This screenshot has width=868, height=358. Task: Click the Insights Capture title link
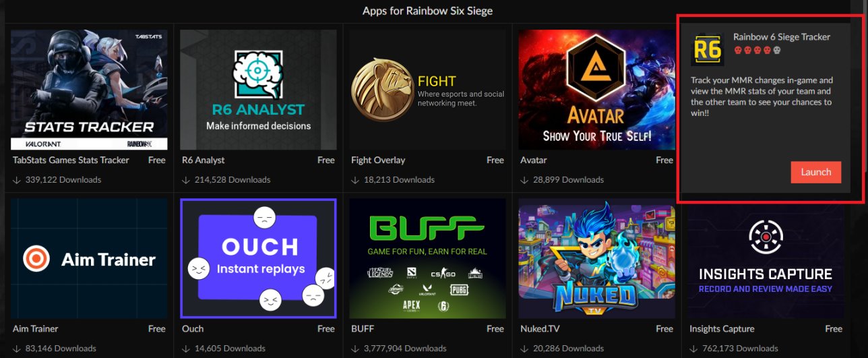pos(722,328)
